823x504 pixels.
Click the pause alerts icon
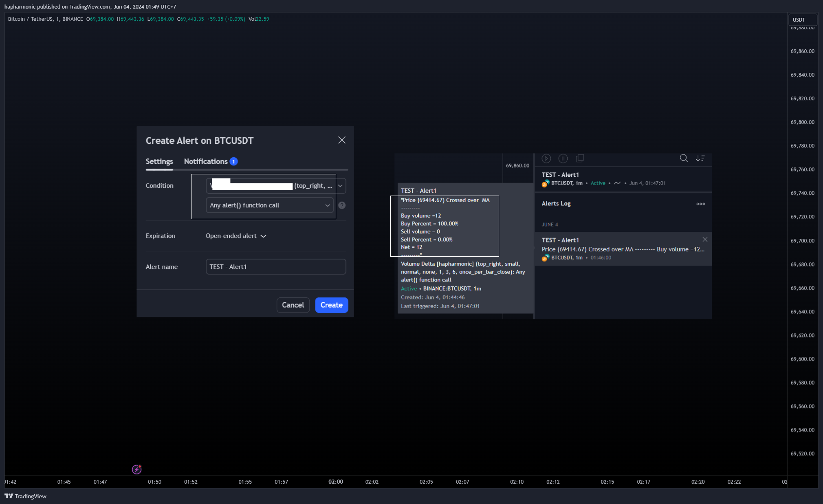(563, 158)
